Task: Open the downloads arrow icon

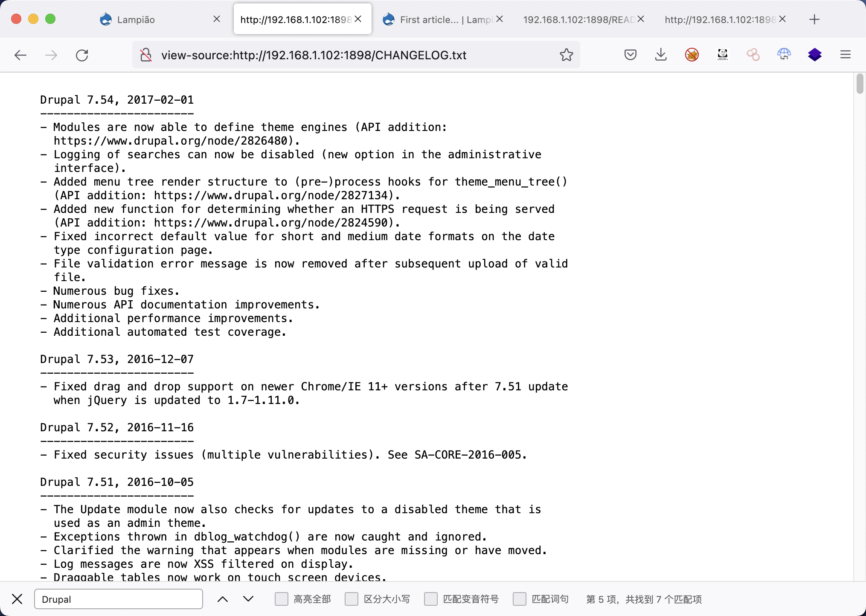Action: pyautogui.click(x=661, y=55)
